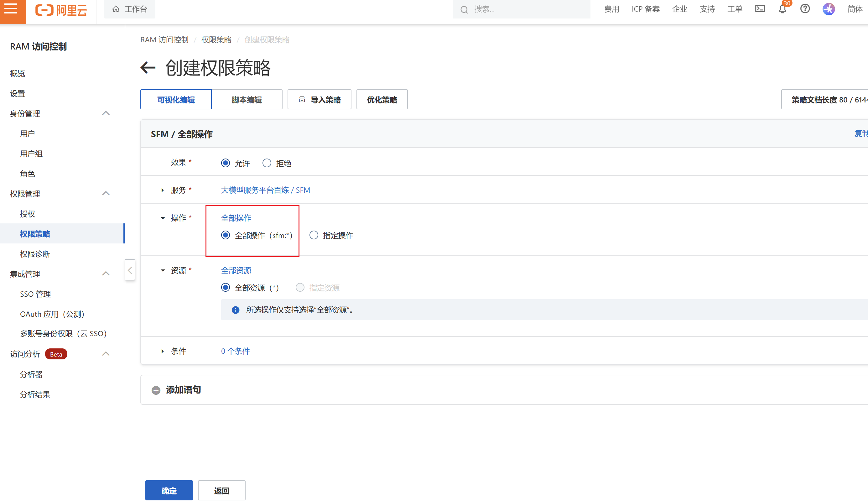This screenshot has width=868, height=501.
Task: Open the Cloud Shell terminal icon
Action: [760, 9]
